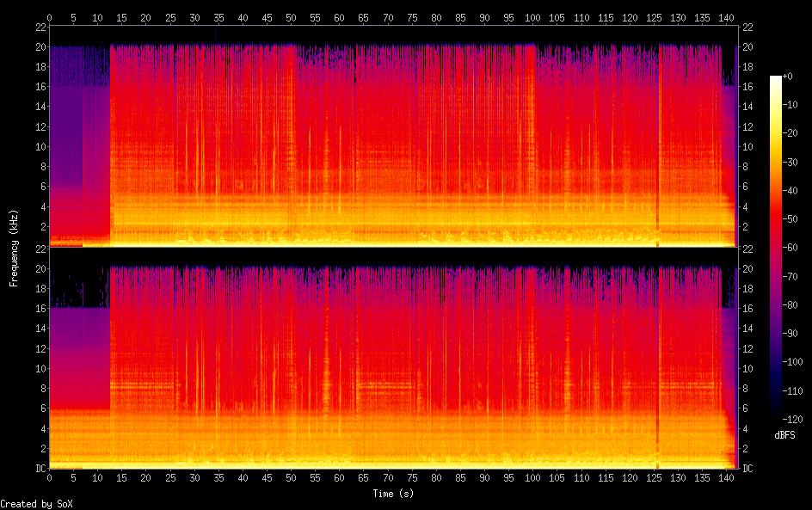Click 100 on the top time axis
The width and height of the screenshot is (812, 510).
click(x=534, y=17)
